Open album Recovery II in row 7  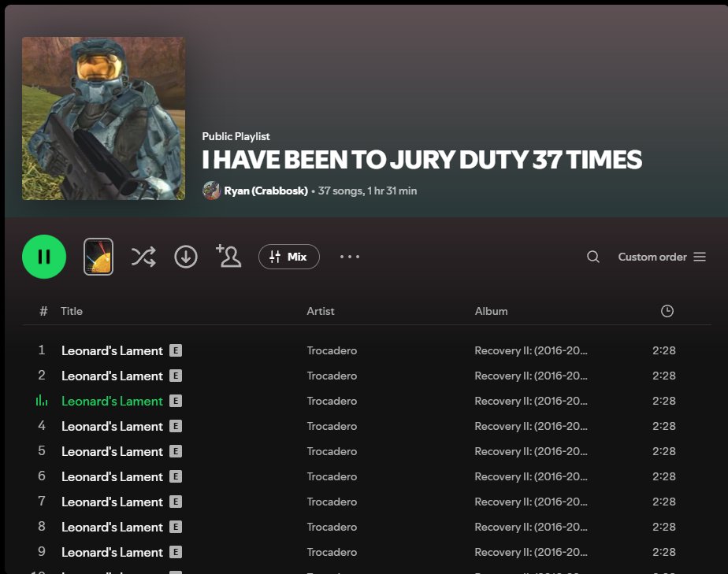point(531,502)
